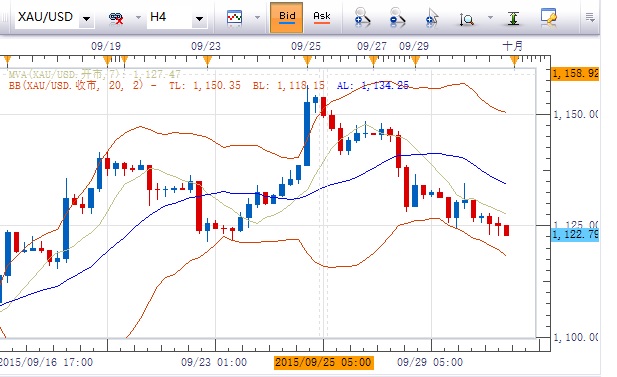Image resolution: width=617 pixels, height=377 pixels.
Task: Click the green vertical fit icon
Action: (x=513, y=18)
